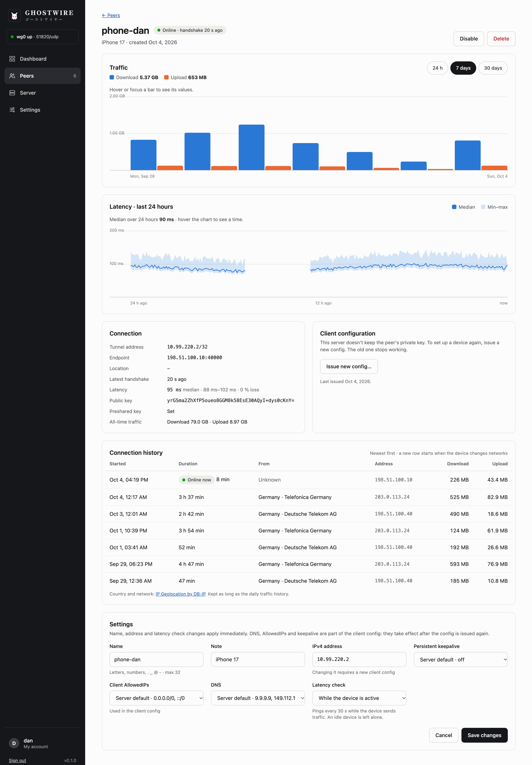
Task: Click the Oct 4, 12:17 AM history row
Action: click(x=308, y=497)
